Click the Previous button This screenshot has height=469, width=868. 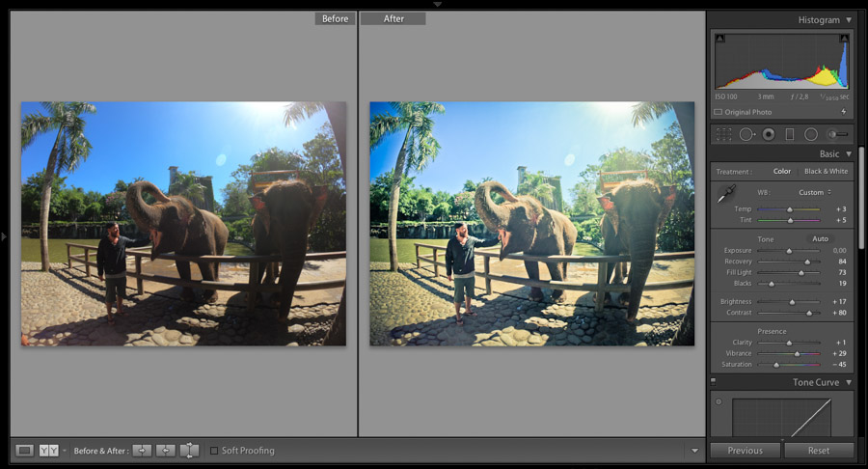pos(746,450)
